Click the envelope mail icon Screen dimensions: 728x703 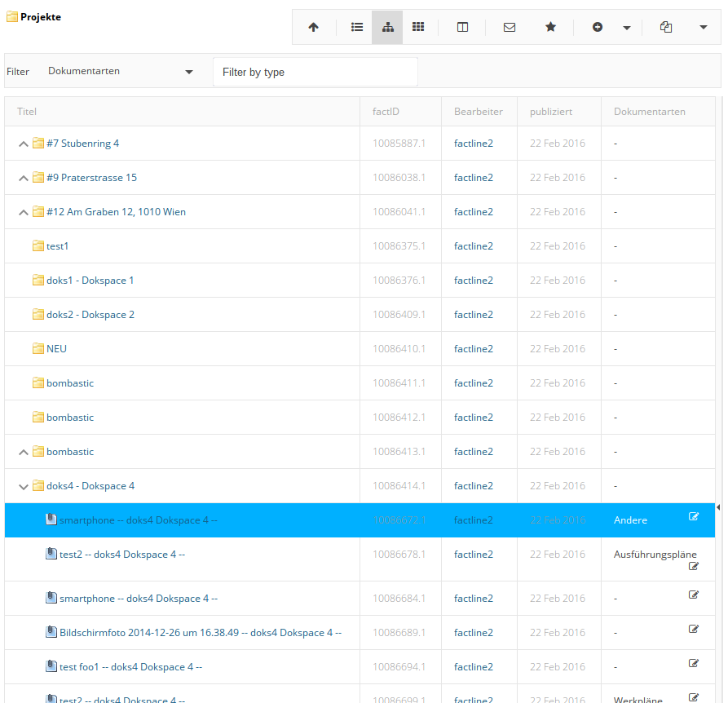pos(510,27)
